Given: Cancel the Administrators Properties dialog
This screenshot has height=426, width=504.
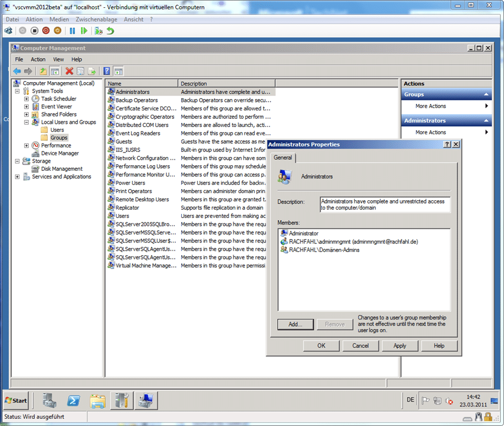Looking at the screenshot, I should 360,346.
